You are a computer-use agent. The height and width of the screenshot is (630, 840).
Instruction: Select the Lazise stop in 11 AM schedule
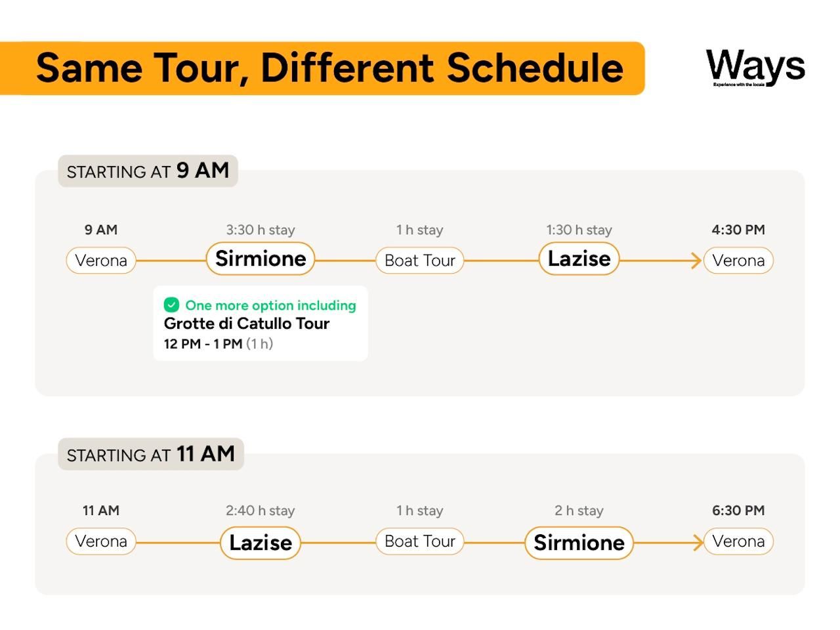(261, 543)
